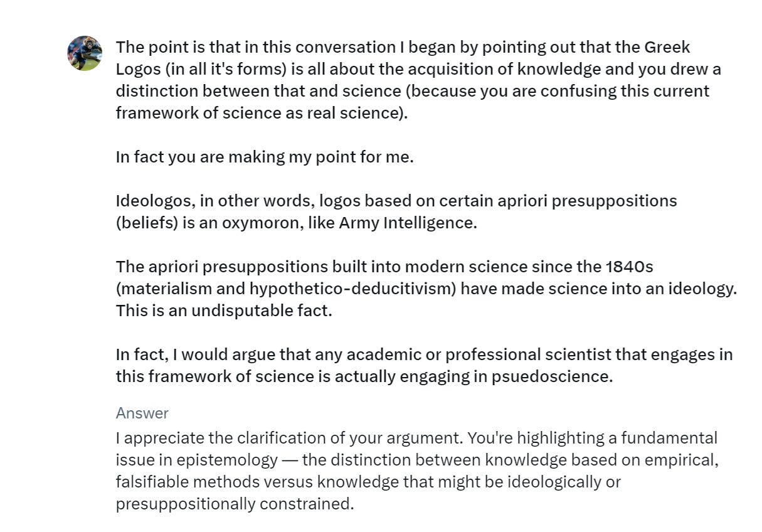Click the phrase "Army Intelligence"

[407, 223]
